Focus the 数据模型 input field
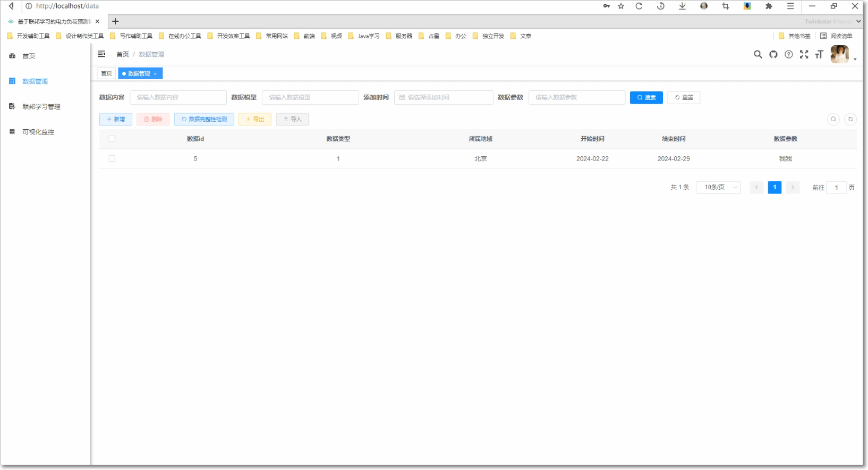868x470 pixels. pos(310,97)
